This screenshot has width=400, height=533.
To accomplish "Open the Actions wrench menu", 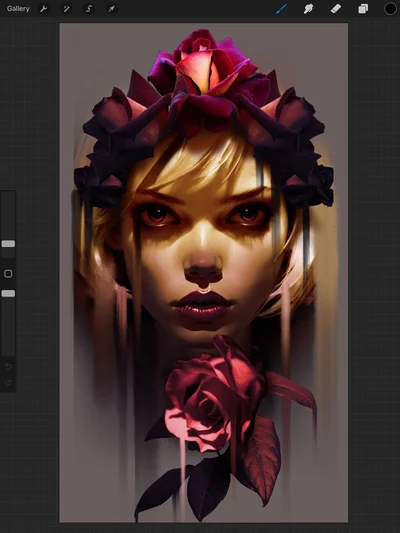I will pos(44,9).
